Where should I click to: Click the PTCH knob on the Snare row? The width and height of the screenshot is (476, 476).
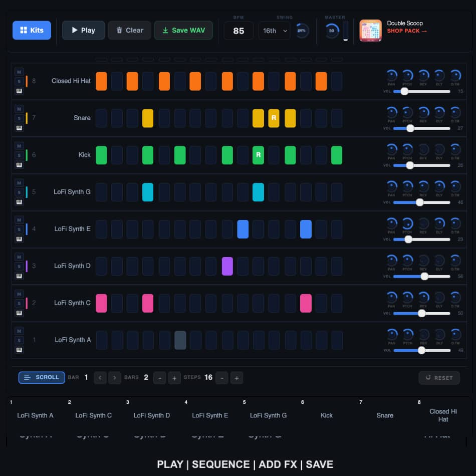point(407,112)
